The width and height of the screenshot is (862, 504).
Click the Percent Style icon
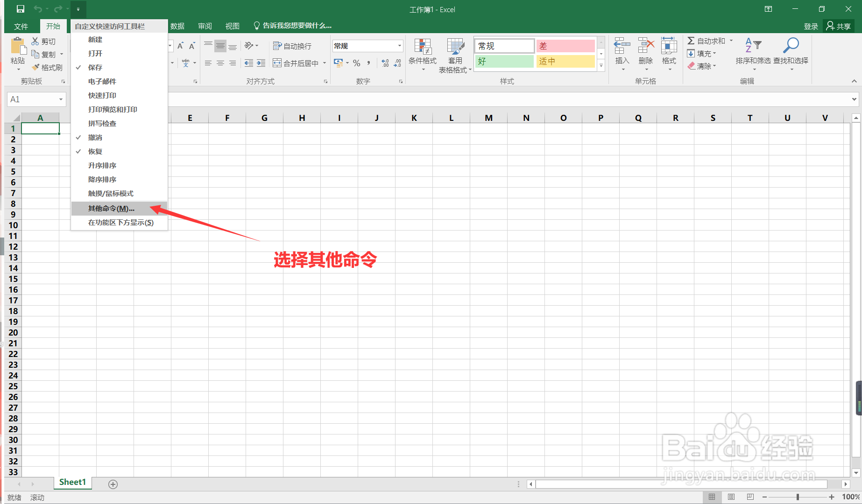356,63
